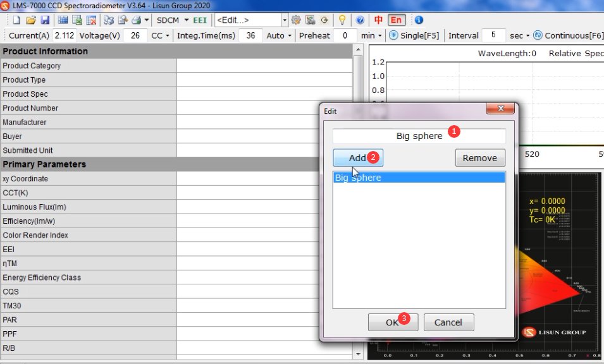Click the yellow light bulb icon
The image size is (604, 364).
pos(342,20)
